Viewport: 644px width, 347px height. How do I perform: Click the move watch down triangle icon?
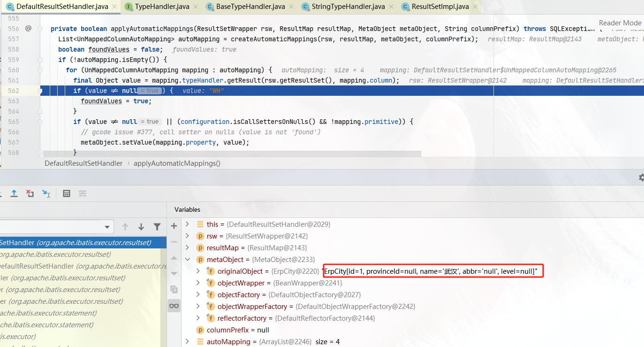pos(174,273)
